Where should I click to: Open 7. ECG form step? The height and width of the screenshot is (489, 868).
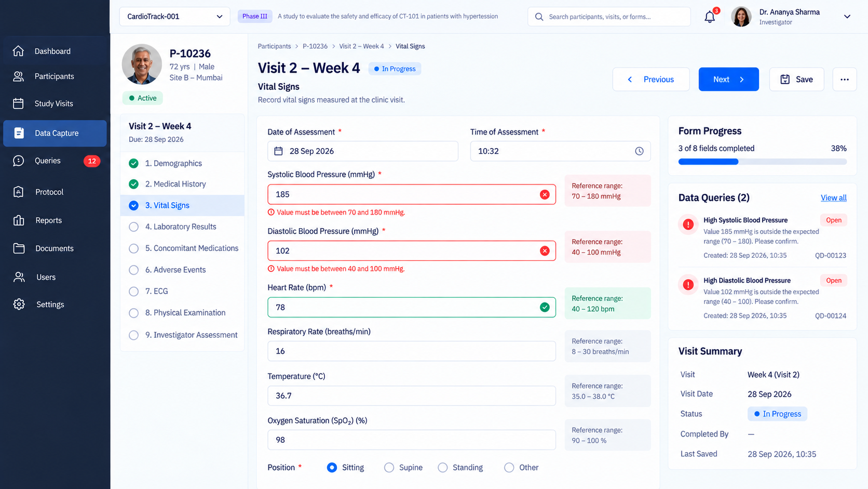pos(182,291)
